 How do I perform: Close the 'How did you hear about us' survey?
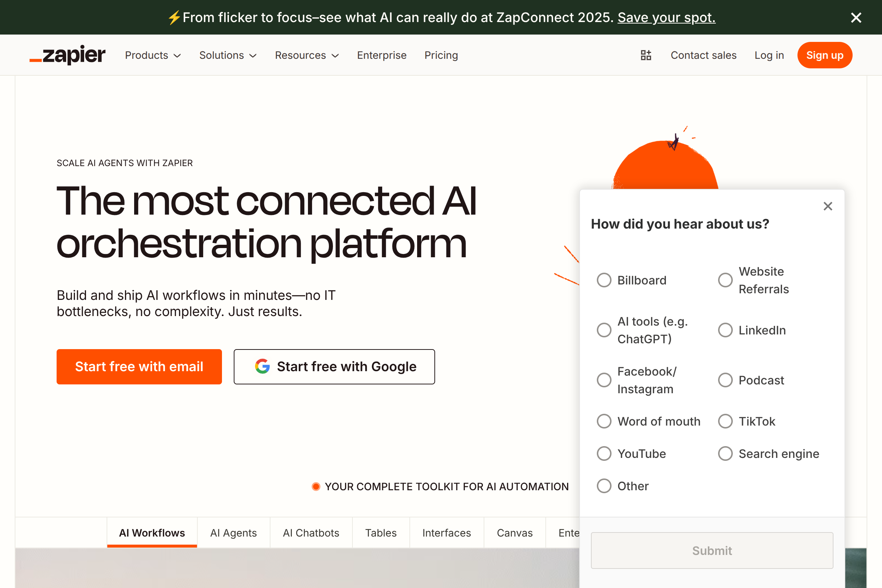(828, 206)
